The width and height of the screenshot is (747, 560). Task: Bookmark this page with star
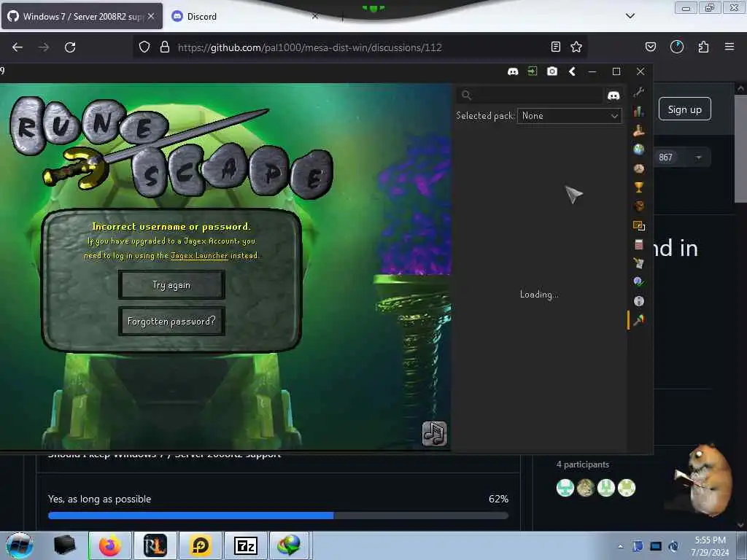(x=576, y=47)
